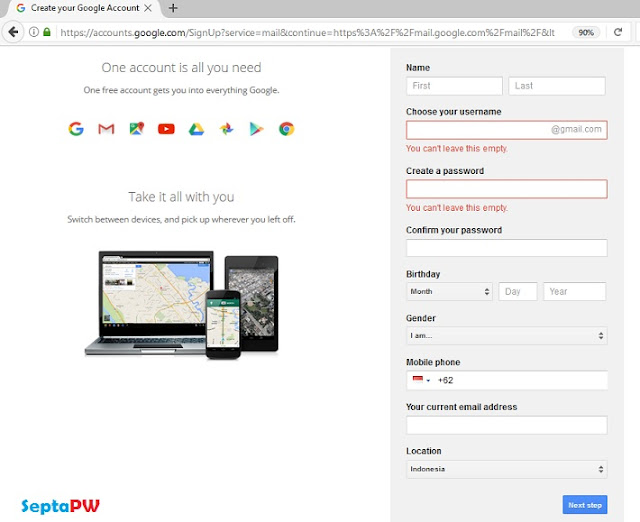Open the Location dropdown showing Indonesia
This screenshot has height=522, width=640.
[x=507, y=469]
